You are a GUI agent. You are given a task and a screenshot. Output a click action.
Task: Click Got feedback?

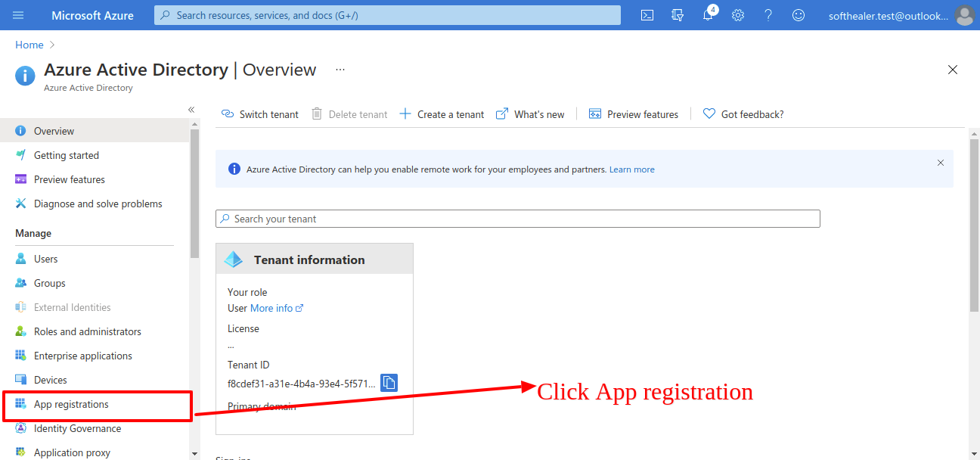[743, 114]
